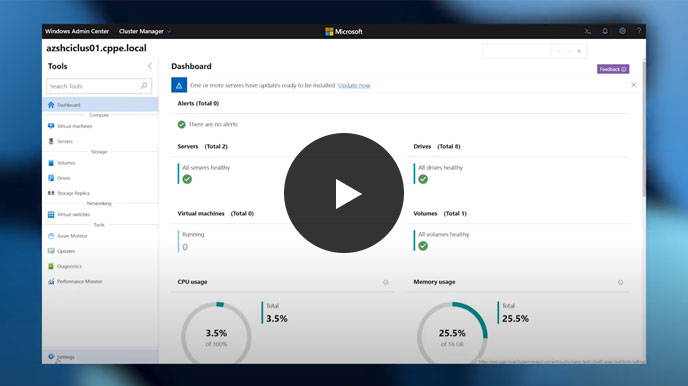Screen dimensions: 688x386
Task: Open notifications bell in header
Action: 605,31
